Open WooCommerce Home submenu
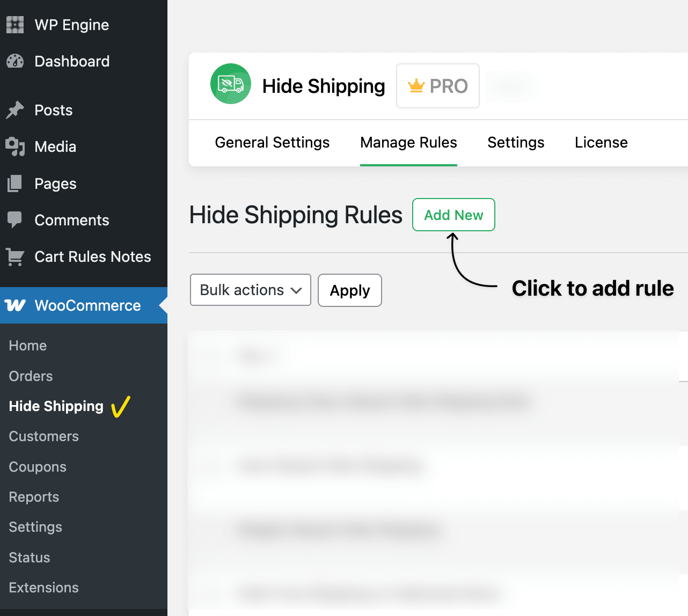Image resolution: width=688 pixels, height=616 pixels. click(x=28, y=346)
